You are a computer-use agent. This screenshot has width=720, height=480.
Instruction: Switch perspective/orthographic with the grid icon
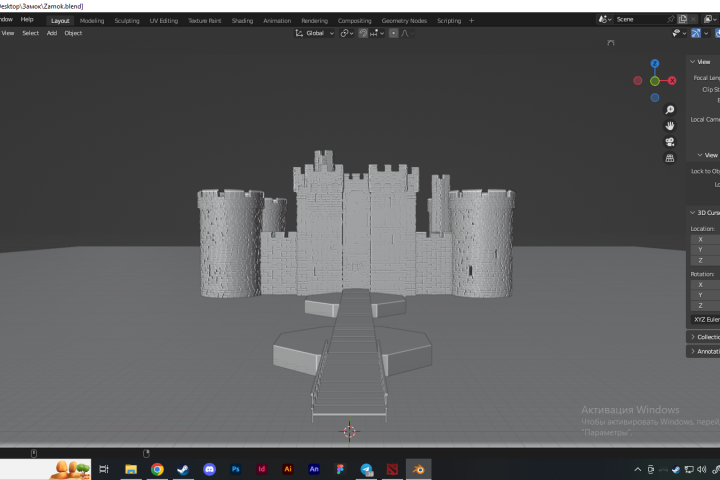tap(670, 158)
